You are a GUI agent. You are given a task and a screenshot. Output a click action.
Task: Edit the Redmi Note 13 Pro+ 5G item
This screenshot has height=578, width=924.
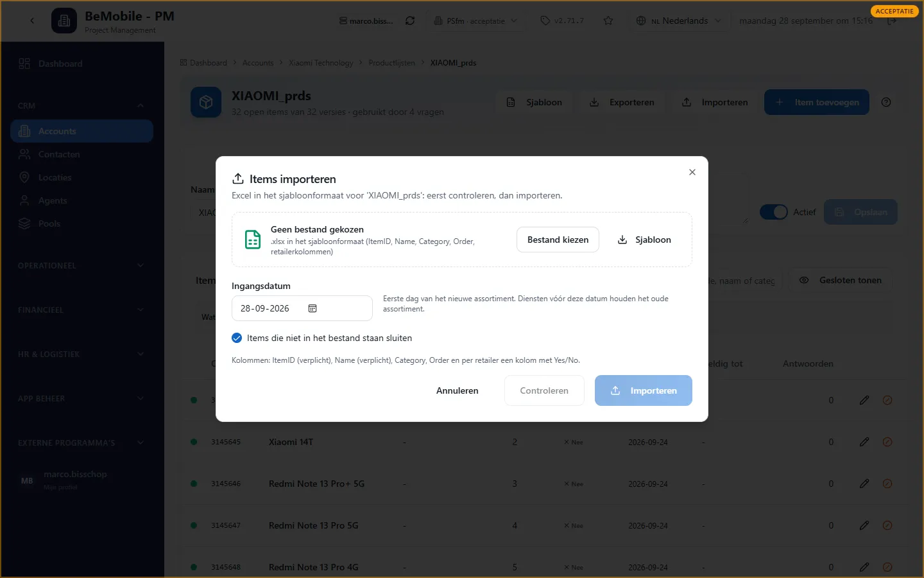864,484
